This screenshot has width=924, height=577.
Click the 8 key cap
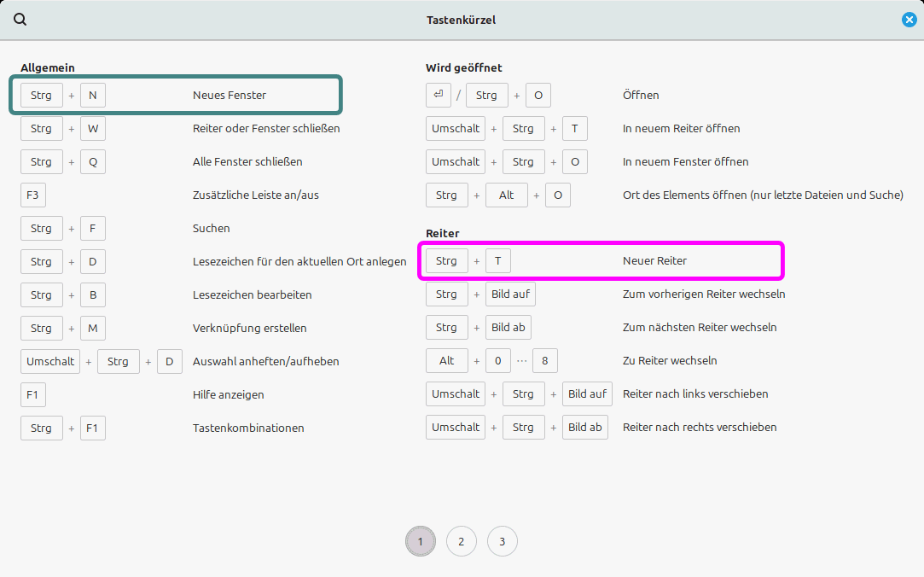tap(544, 360)
